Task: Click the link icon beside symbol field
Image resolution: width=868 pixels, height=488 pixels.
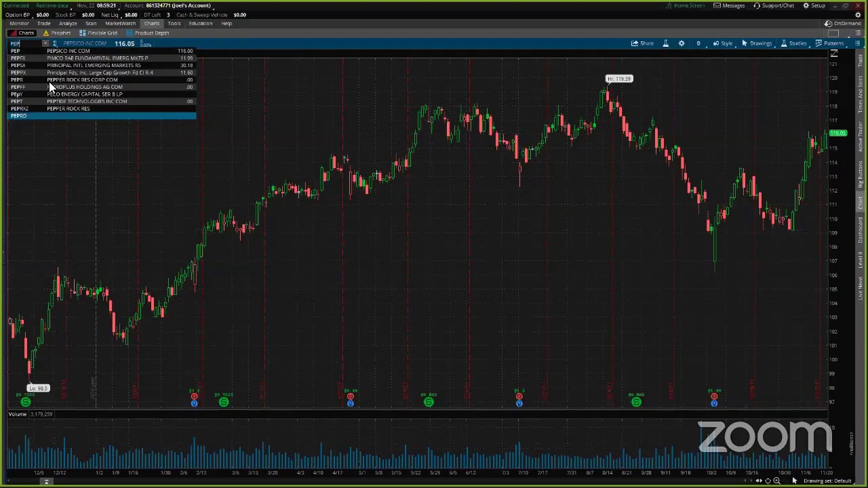Action: click(55, 43)
